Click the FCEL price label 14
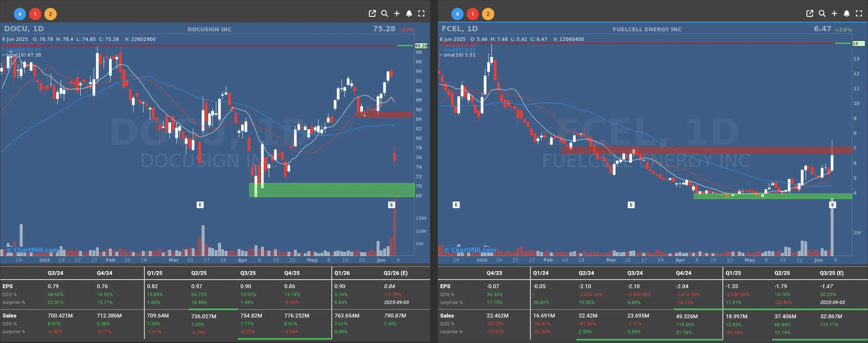Viewport: 868px width, 343px height. pos(858,43)
